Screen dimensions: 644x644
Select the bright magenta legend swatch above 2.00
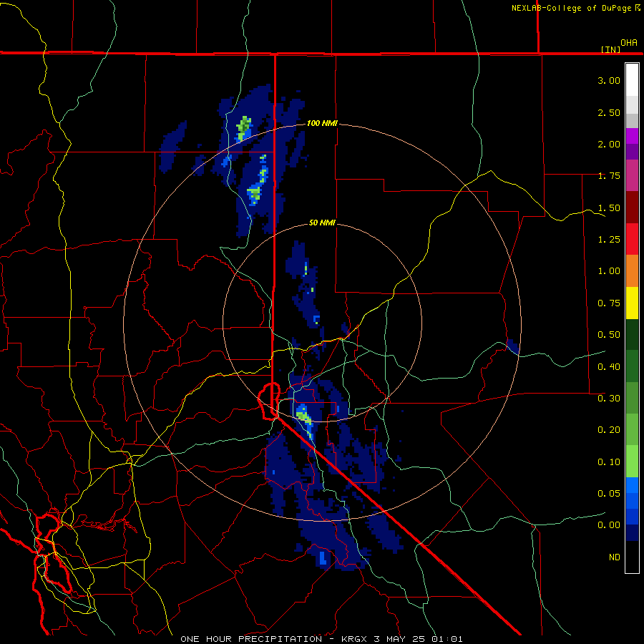[632, 136]
